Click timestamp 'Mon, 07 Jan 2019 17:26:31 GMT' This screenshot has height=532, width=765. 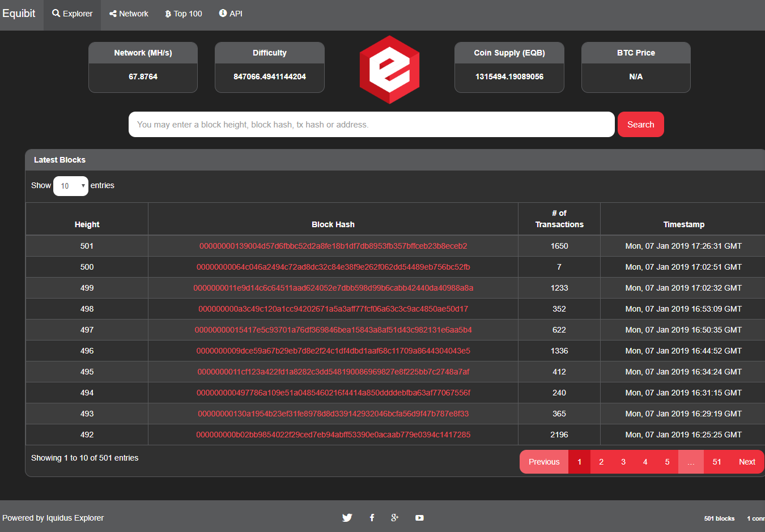pos(683,246)
